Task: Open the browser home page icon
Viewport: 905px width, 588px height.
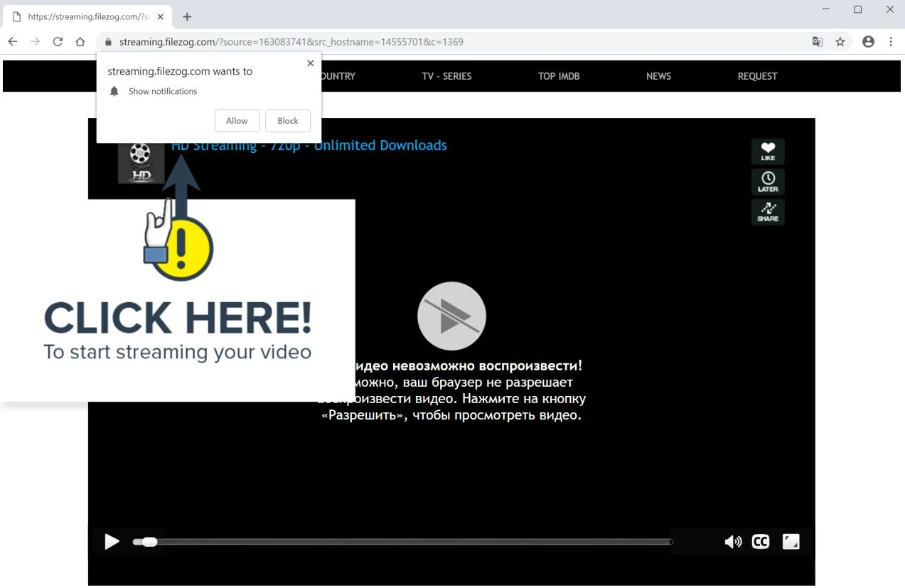Action: pos(80,42)
